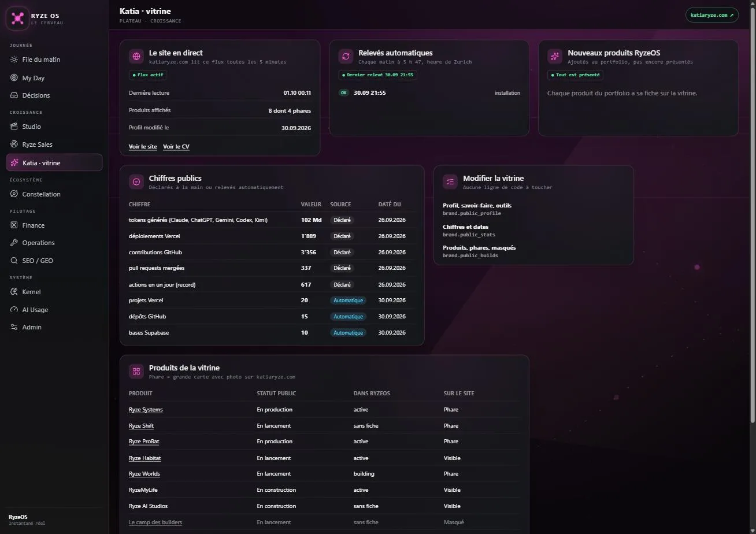
Task: Click the Ryze OS logo icon
Action: 18,18
